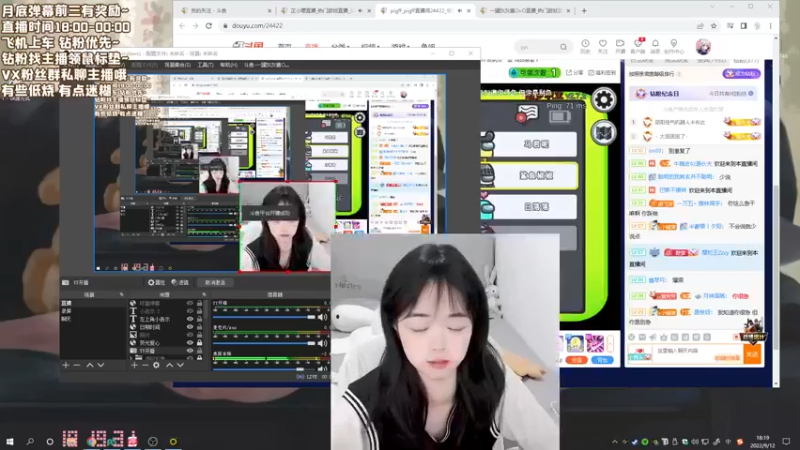
Task: Toggle lock on 左上角小表示 source
Action: 199,319
